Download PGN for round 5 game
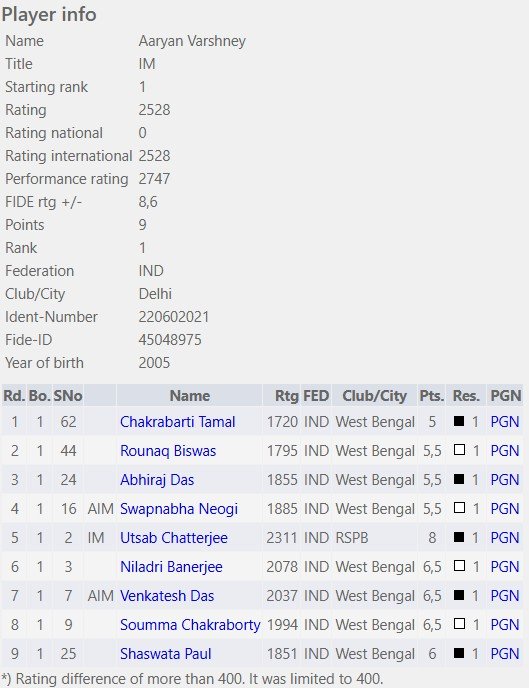The width and height of the screenshot is (529, 688). (x=504, y=538)
